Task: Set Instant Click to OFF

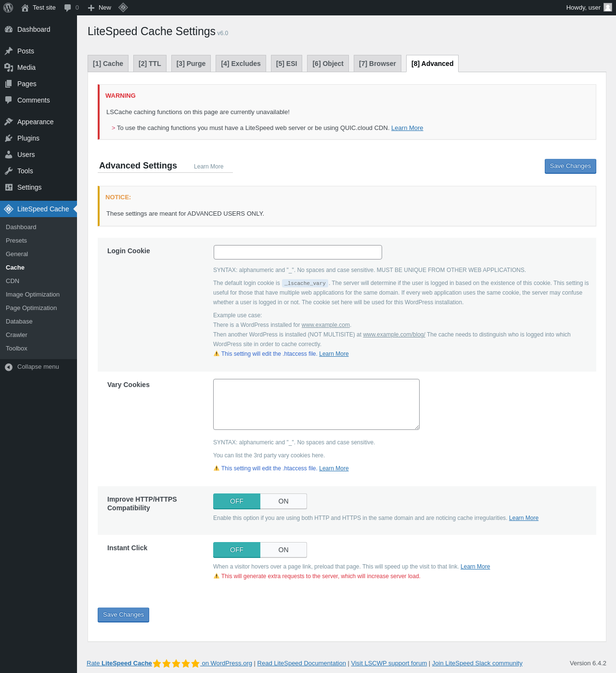Action: [237, 550]
